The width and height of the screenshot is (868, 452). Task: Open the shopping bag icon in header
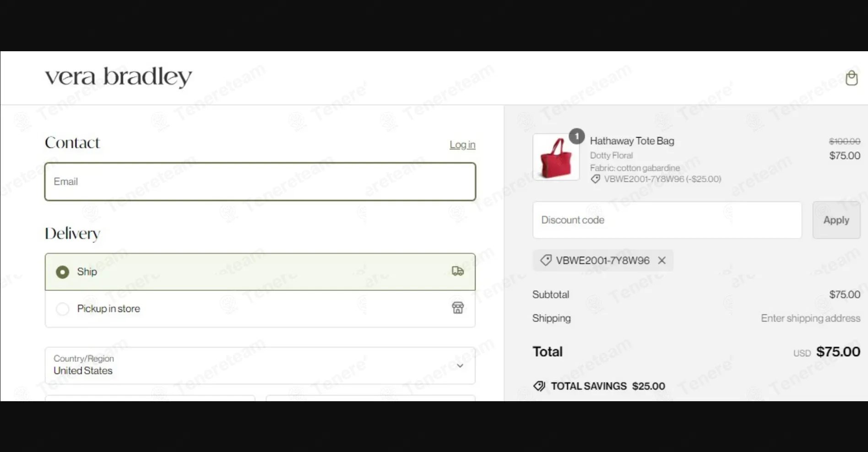pos(851,78)
